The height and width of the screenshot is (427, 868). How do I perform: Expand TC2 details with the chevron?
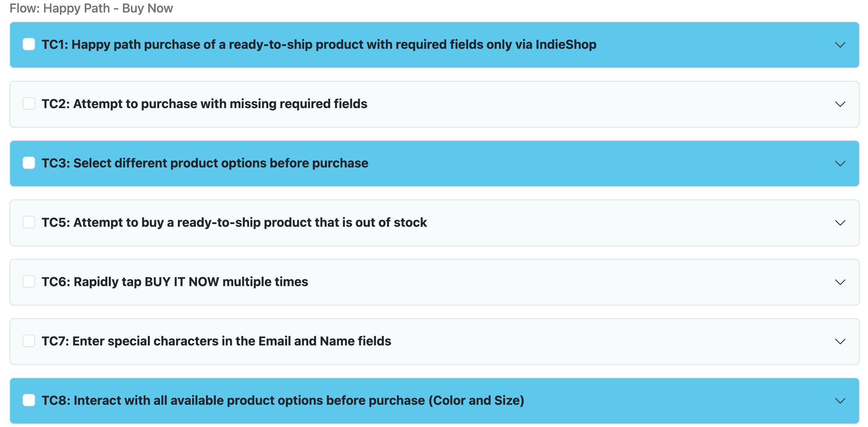tap(840, 104)
